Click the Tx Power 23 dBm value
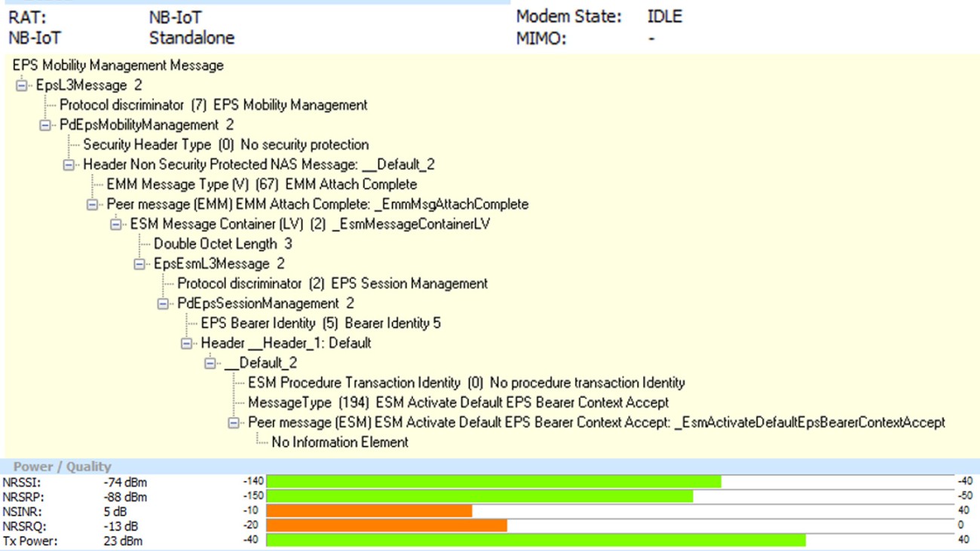Viewport: 980px width, 551px height. pyautogui.click(x=123, y=541)
